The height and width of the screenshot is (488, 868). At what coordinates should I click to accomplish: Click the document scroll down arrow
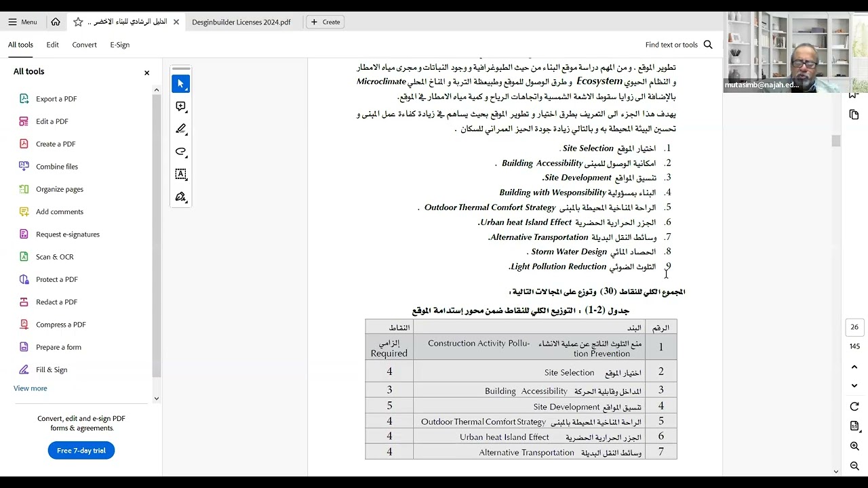(836, 471)
